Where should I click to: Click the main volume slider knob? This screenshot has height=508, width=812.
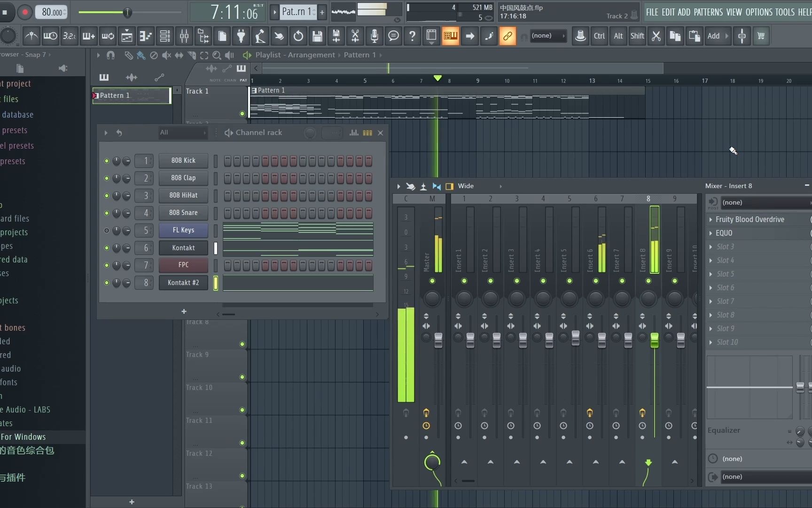click(127, 12)
